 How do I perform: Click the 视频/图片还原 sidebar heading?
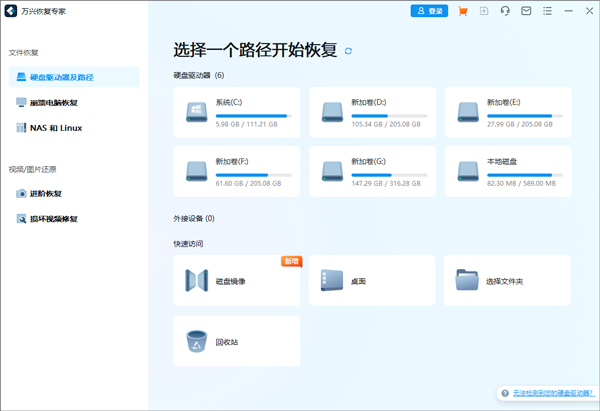pyautogui.click(x=33, y=169)
